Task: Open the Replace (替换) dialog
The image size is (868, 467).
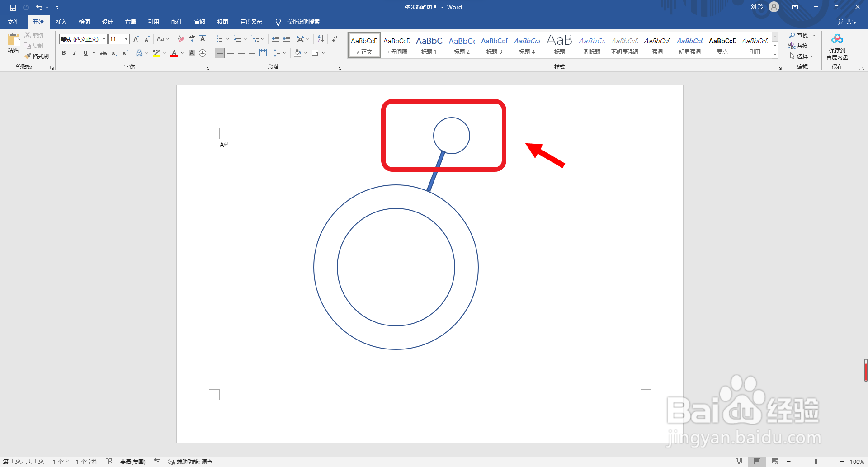Action: (798, 46)
